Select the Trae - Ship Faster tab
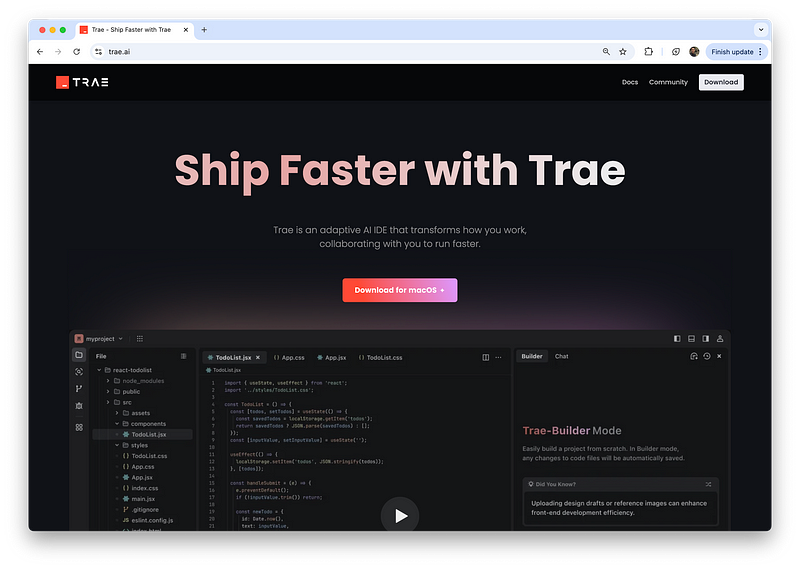This screenshot has width=800, height=569. point(135,30)
